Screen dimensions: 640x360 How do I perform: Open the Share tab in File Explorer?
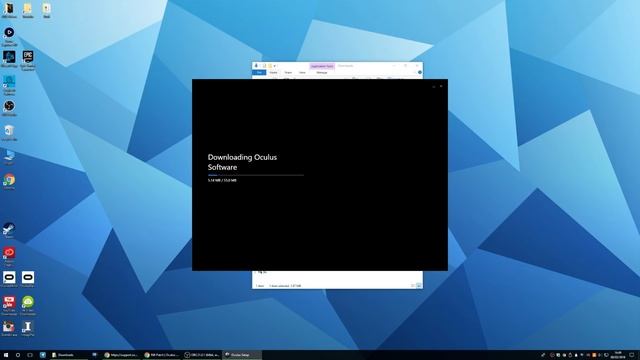[x=288, y=73]
